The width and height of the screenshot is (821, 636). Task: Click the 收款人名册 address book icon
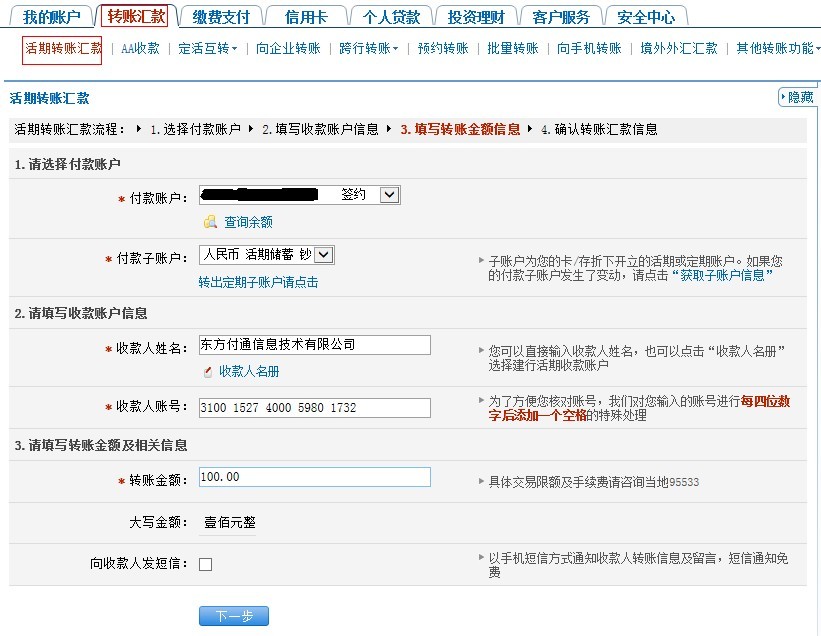208,371
